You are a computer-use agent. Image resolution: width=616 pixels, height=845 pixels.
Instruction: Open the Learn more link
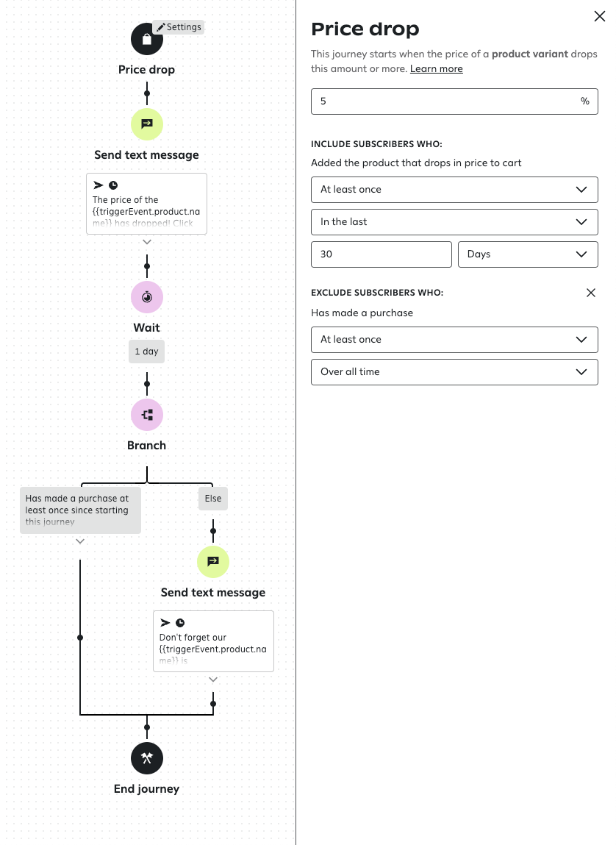pos(437,68)
